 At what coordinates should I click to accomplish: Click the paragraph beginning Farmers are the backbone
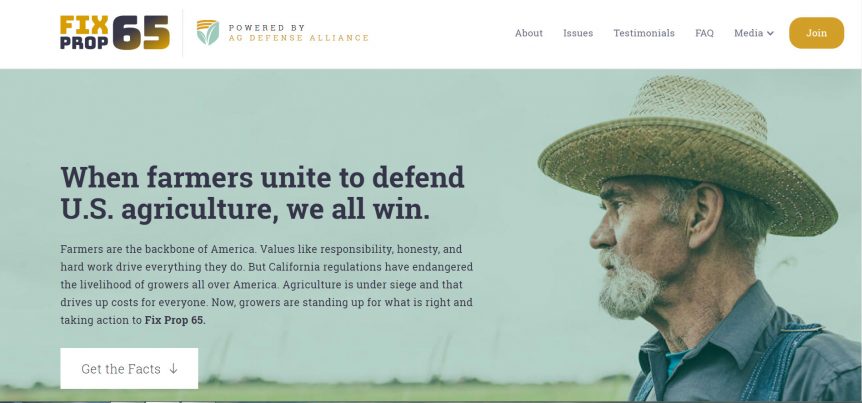[267, 284]
